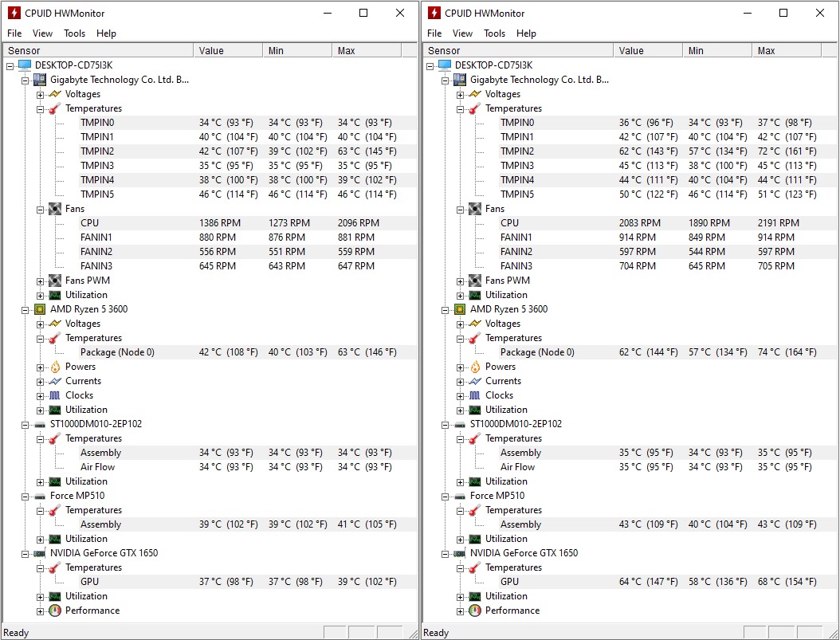Click the Gigabyte motherboard icon in right window

(x=460, y=80)
